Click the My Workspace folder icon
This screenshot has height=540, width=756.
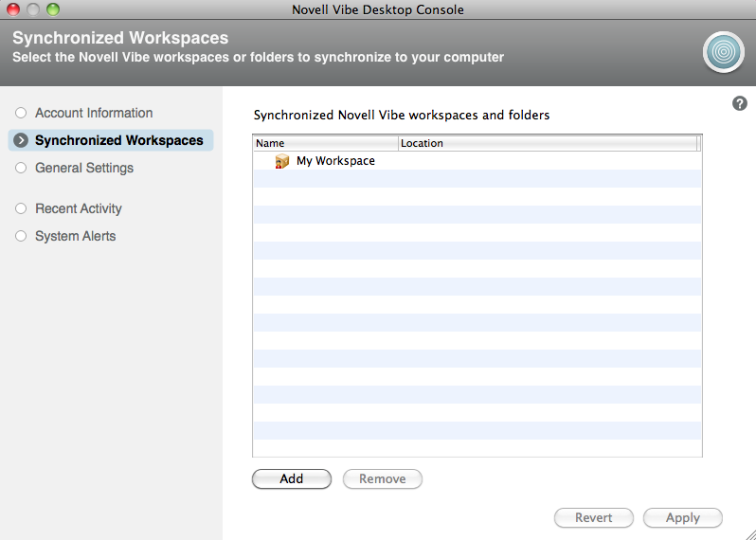click(x=282, y=161)
